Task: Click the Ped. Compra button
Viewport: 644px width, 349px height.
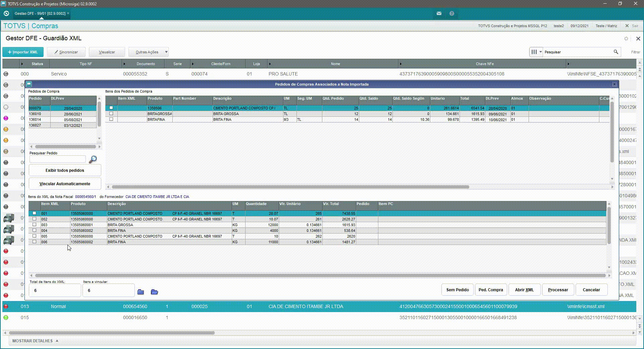Action: pos(491,290)
